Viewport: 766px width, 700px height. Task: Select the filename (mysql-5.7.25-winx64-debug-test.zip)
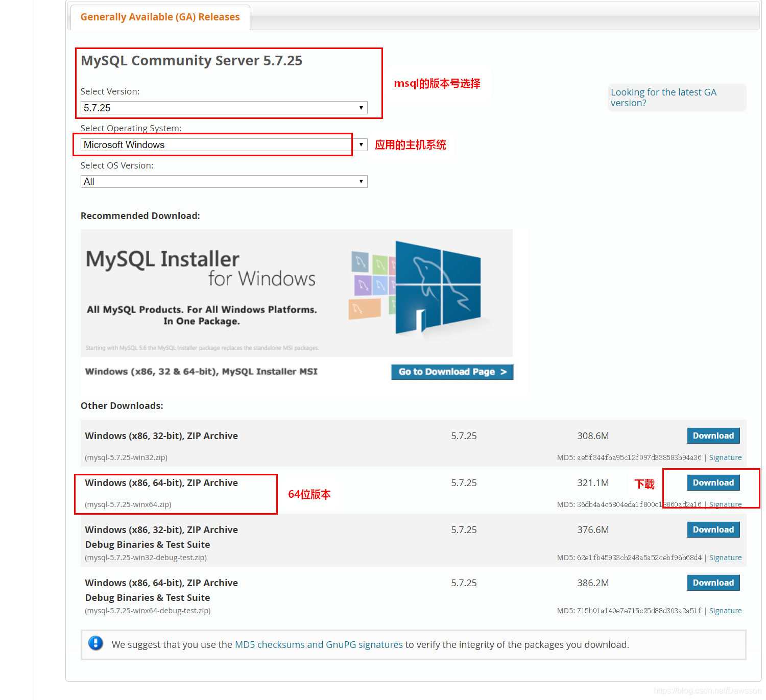[x=148, y=611]
